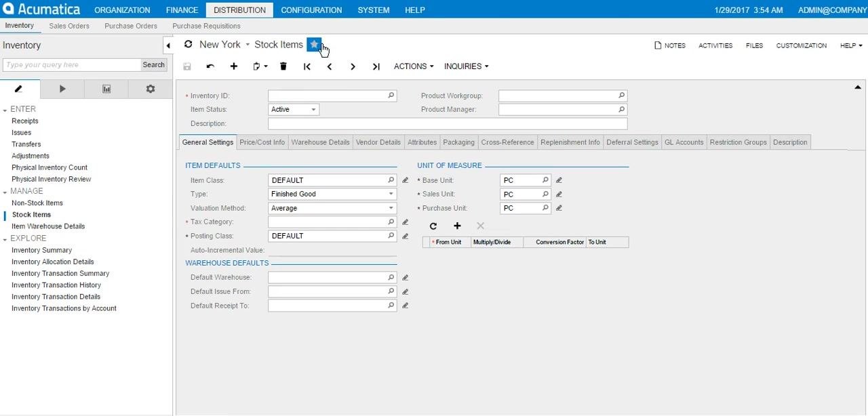This screenshot has width=868, height=416.
Task: Switch sidebar to the play processes tab
Action: (62, 89)
